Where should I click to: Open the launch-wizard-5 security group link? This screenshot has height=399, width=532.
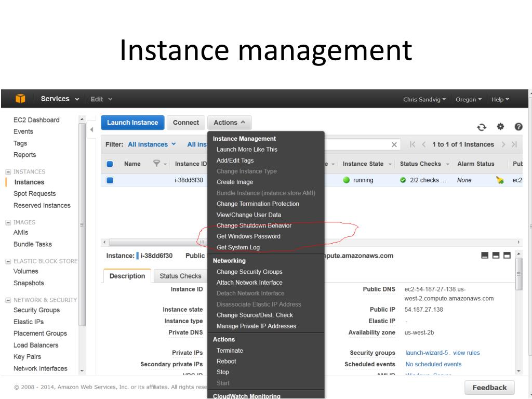[427, 353]
